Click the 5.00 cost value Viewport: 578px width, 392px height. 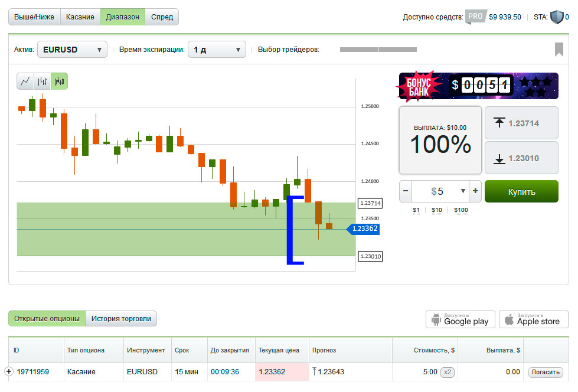[430, 372]
